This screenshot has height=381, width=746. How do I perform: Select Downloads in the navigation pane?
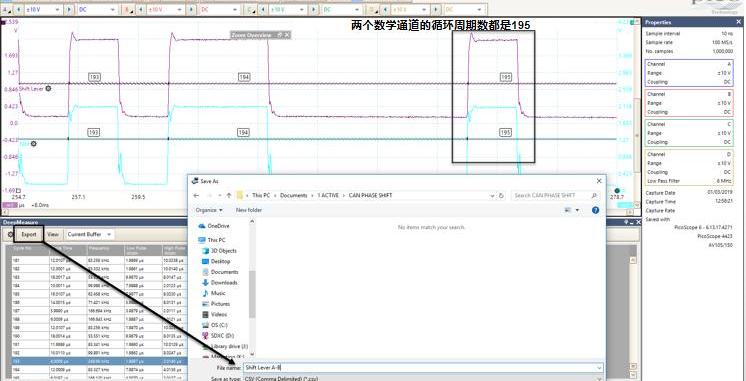pos(224,283)
